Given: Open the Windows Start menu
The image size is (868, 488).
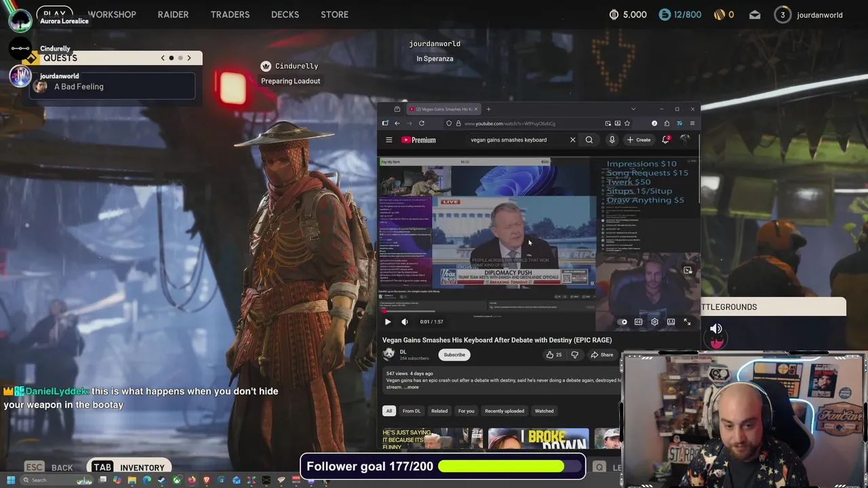Looking at the screenshot, I should tap(10, 481).
